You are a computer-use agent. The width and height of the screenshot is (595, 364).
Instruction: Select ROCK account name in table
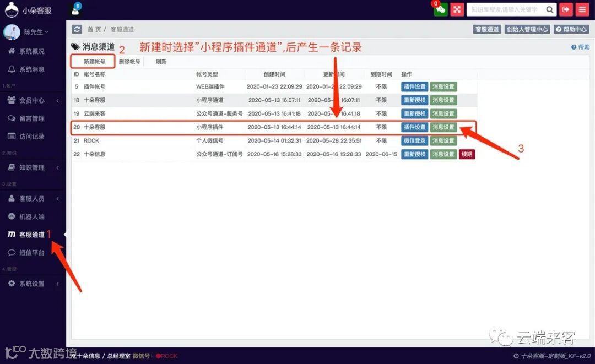(x=91, y=140)
